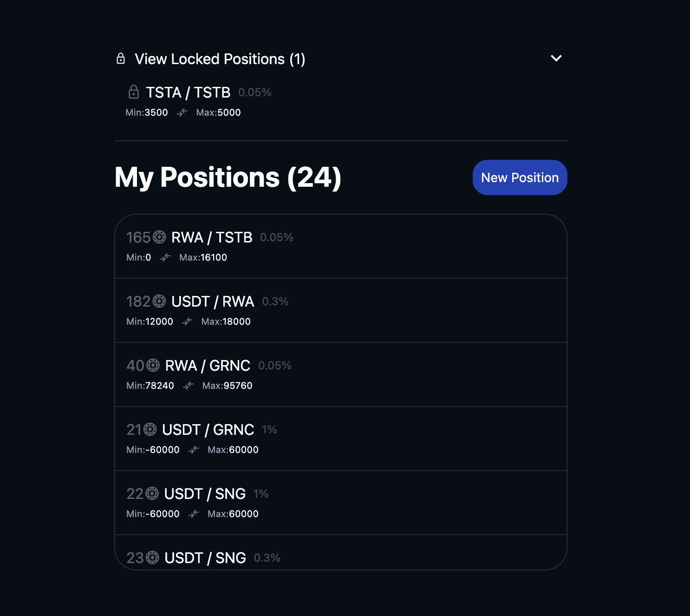
Task: Toggle price range arrows on RWA / TSTB
Action: coord(165,257)
